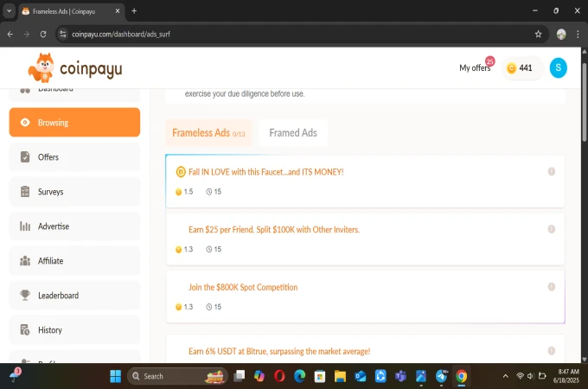Click the Surveys clipboard icon
588x389 pixels.
(25, 192)
